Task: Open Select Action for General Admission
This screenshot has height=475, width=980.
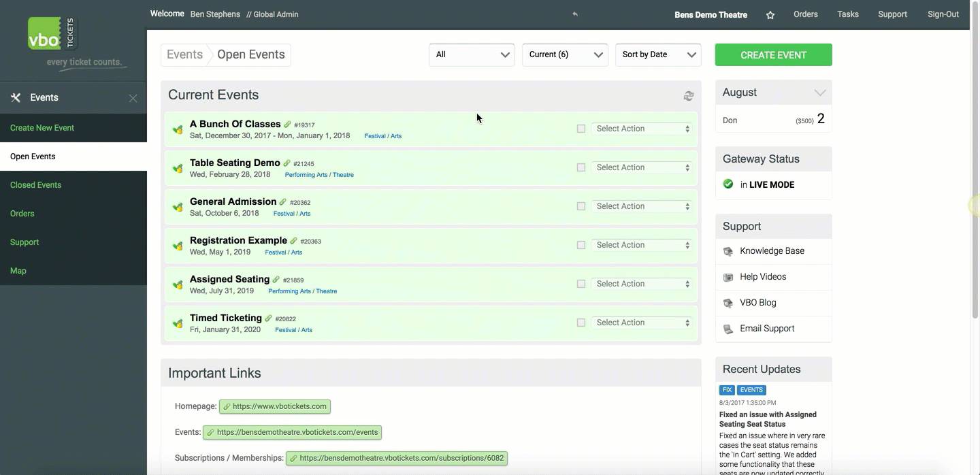Action: click(x=642, y=206)
